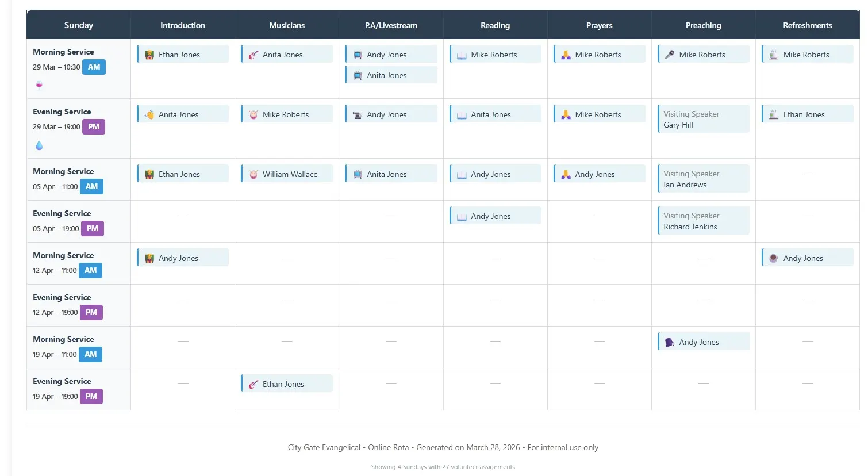
Task: Click book icon beside Anita Jones, 29 Mar evening Reading
Action: [462, 115]
